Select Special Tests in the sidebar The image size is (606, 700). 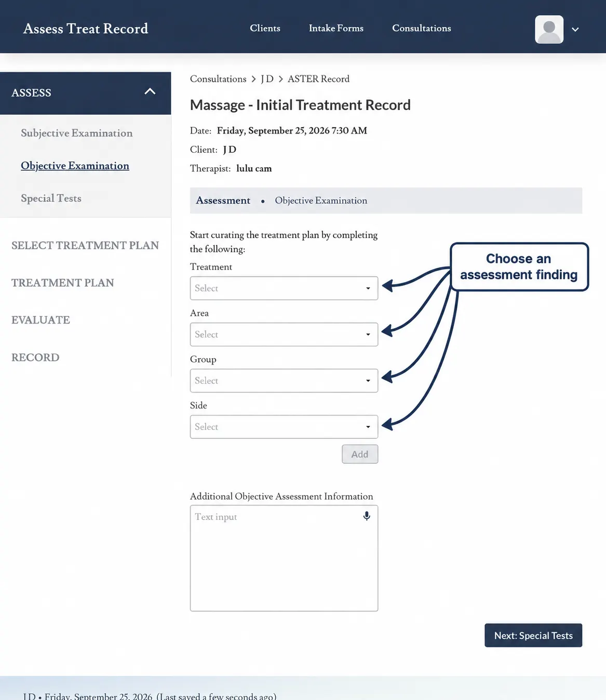coord(51,198)
